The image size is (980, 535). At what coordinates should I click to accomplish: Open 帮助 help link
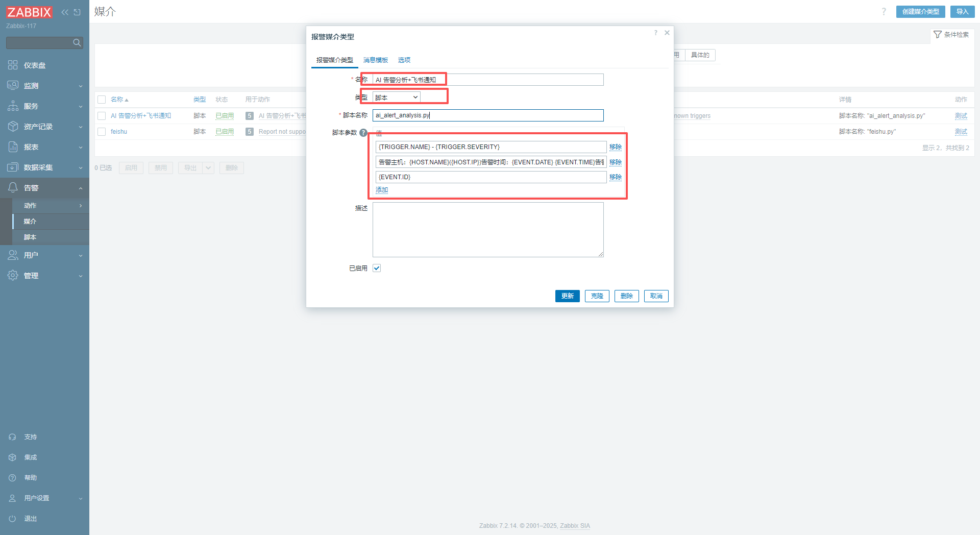(44, 478)
